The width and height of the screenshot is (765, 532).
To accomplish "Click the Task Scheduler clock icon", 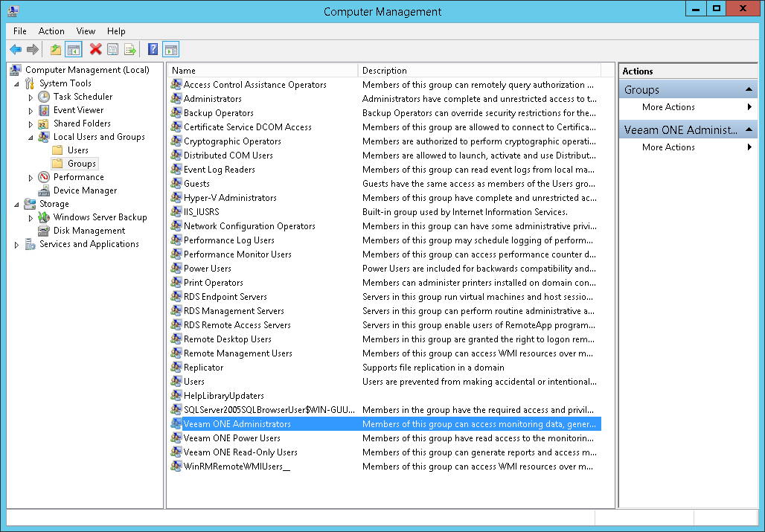I will (44, 97).
